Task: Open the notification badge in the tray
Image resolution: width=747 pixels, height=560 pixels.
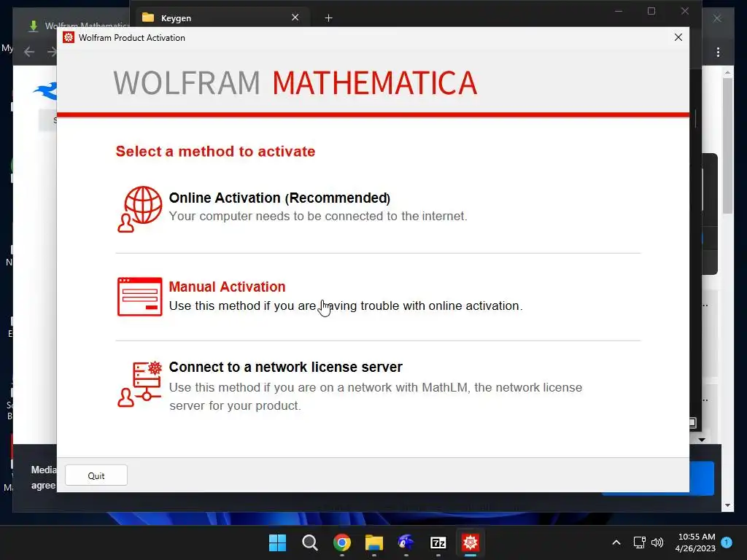Action: coord(727,542)
